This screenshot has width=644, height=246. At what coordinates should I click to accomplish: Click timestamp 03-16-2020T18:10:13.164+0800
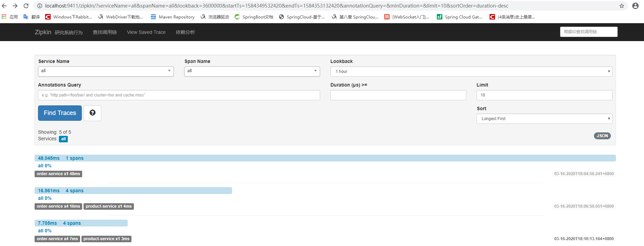(x=584, y=239)
